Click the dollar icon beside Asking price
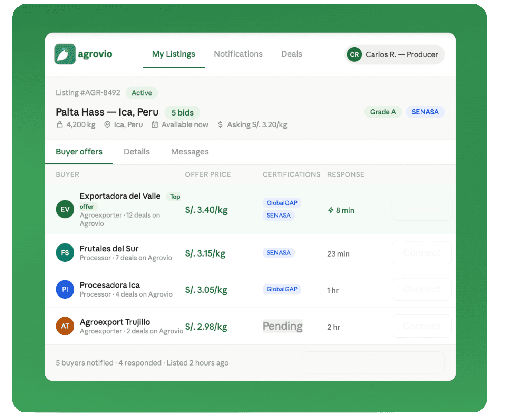 click(220, 124)
